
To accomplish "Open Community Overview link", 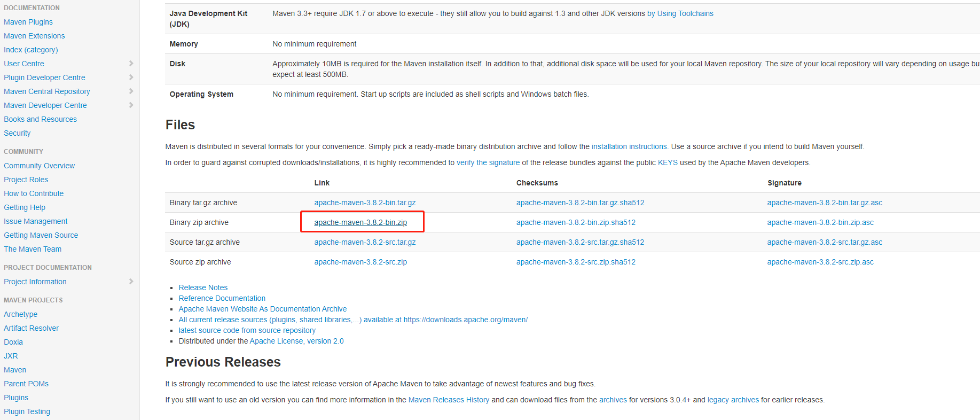I will click(x=39, y=166).
